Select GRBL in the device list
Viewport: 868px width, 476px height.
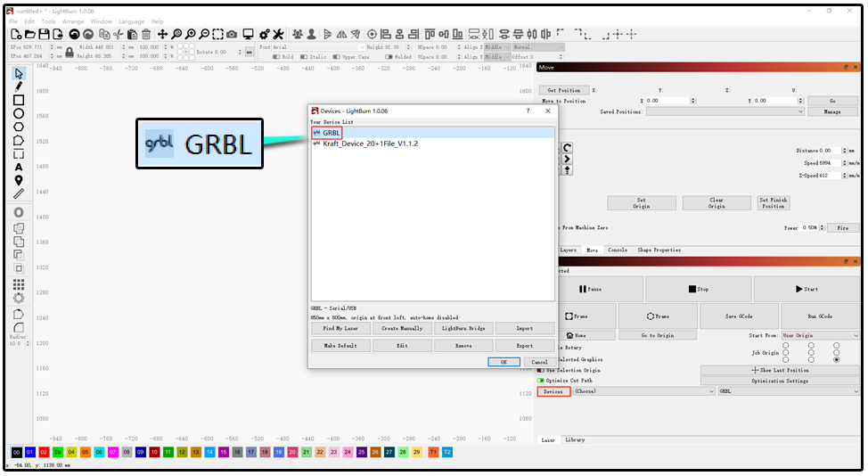coord(433,133)
